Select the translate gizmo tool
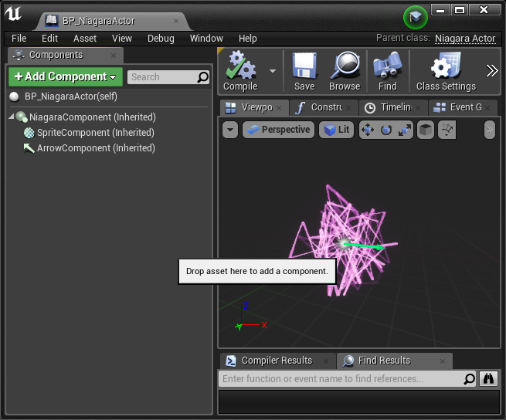506x420 pixels. tap(368, 130)
